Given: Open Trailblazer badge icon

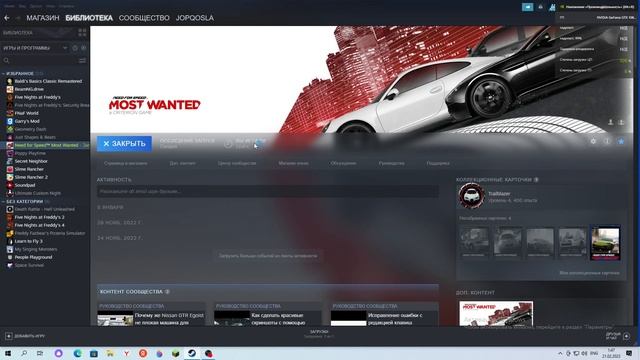Looking at the screenshot, I should click(x=471, y=196).
